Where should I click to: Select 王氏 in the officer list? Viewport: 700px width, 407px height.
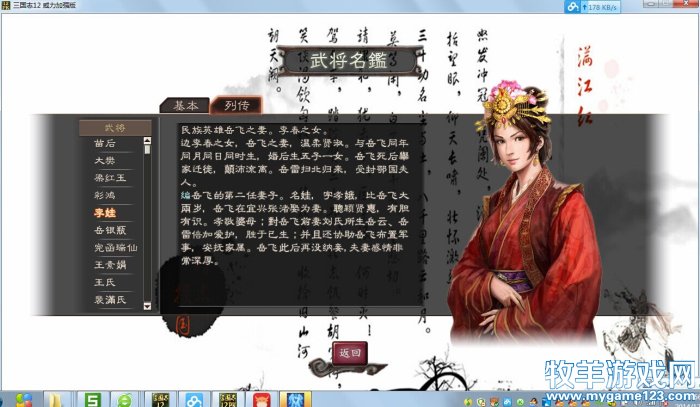(105, 282)
